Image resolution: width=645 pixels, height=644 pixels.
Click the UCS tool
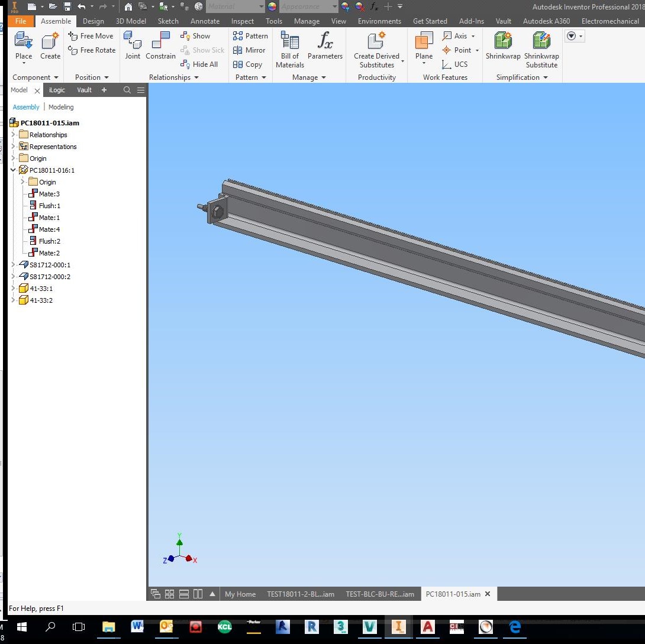tap(454, 64)
